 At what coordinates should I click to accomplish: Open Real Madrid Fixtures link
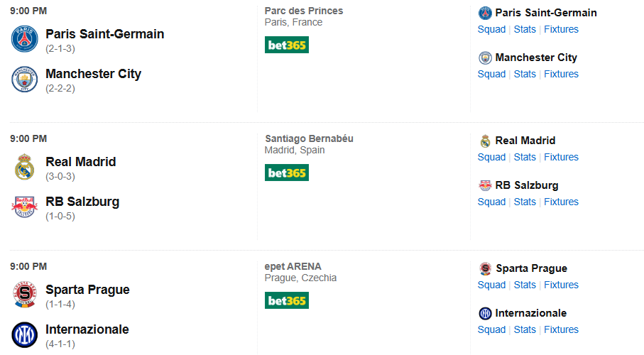[x=561, y=157]
